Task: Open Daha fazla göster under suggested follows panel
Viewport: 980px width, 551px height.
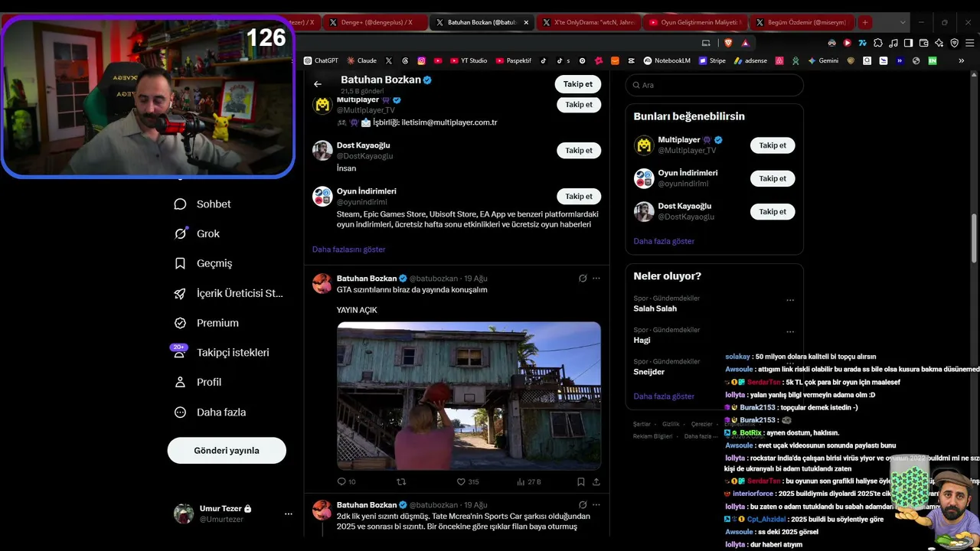Action: tap(664, 241)
